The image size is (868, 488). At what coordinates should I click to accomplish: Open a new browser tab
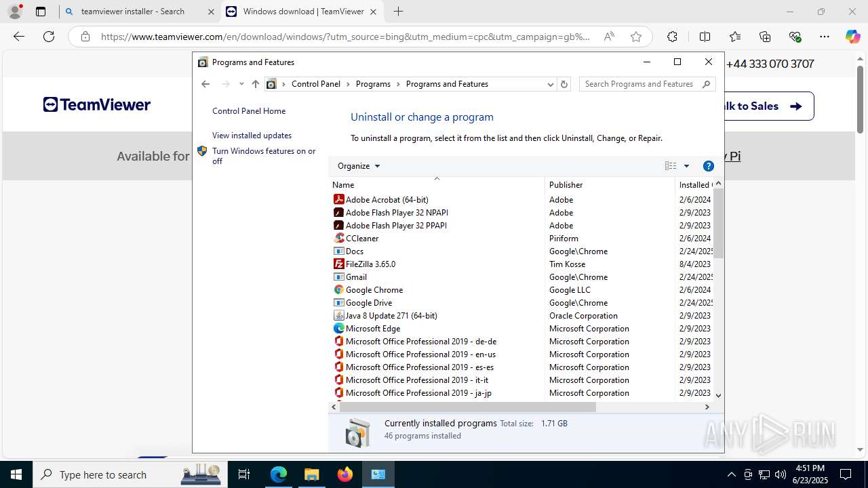(x=399, y=12)
